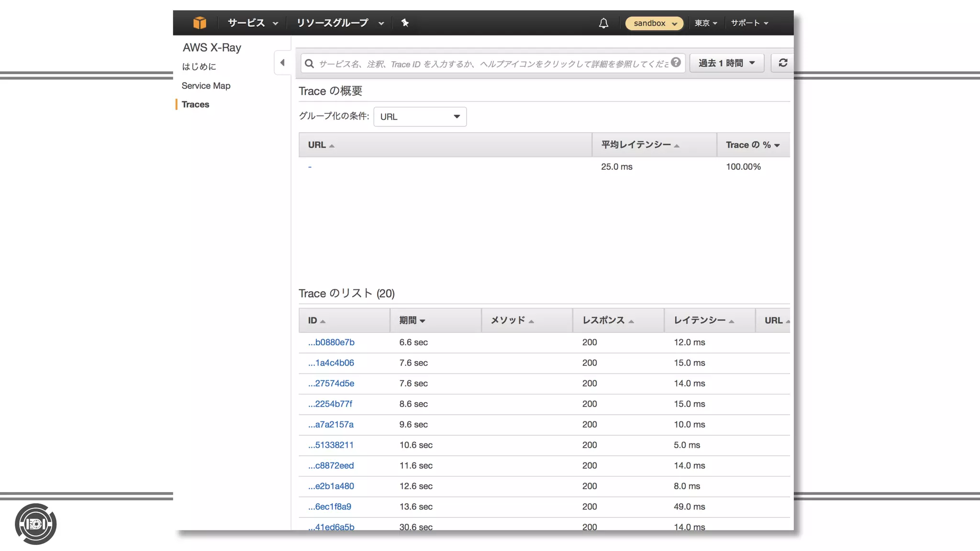Collapse the sidebar using the arrow icon
Viewport: 980px width, 551px height.
pos(282,63)
